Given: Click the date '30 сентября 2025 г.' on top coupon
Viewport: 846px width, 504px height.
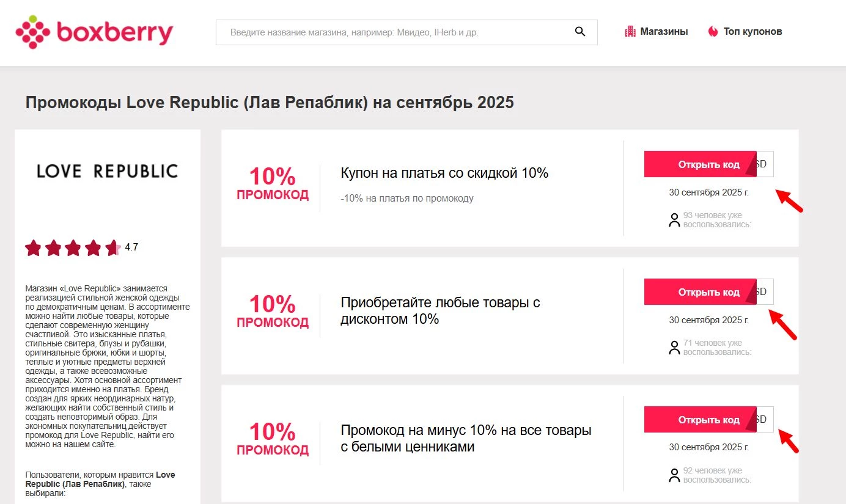Looking at the screenshot, I should click(709, 192).
